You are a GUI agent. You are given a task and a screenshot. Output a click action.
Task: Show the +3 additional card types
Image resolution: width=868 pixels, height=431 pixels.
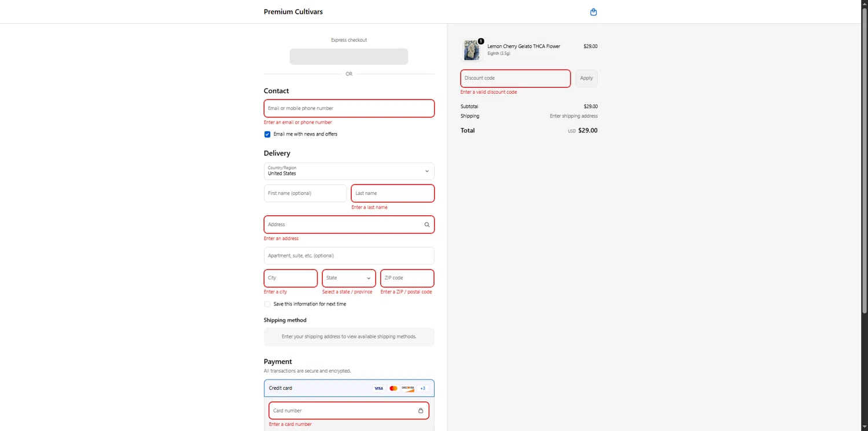click(422, 388)
